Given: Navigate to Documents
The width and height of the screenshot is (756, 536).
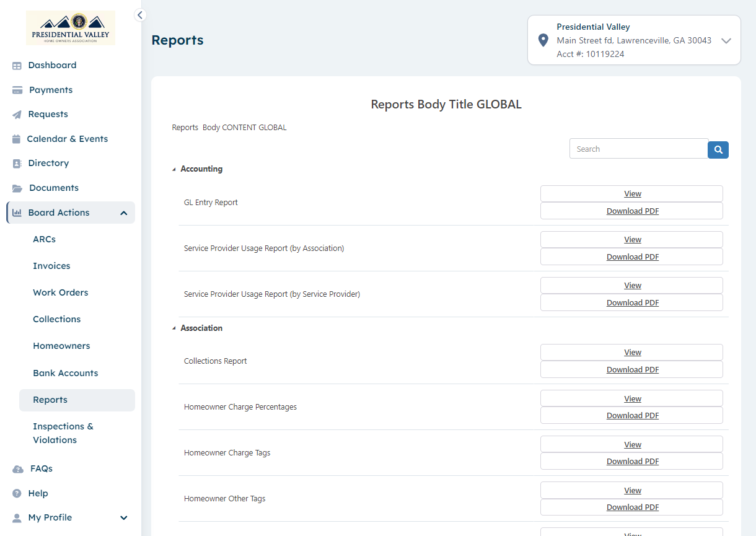Looking at the screenshot, I should [x=54, y=188].
